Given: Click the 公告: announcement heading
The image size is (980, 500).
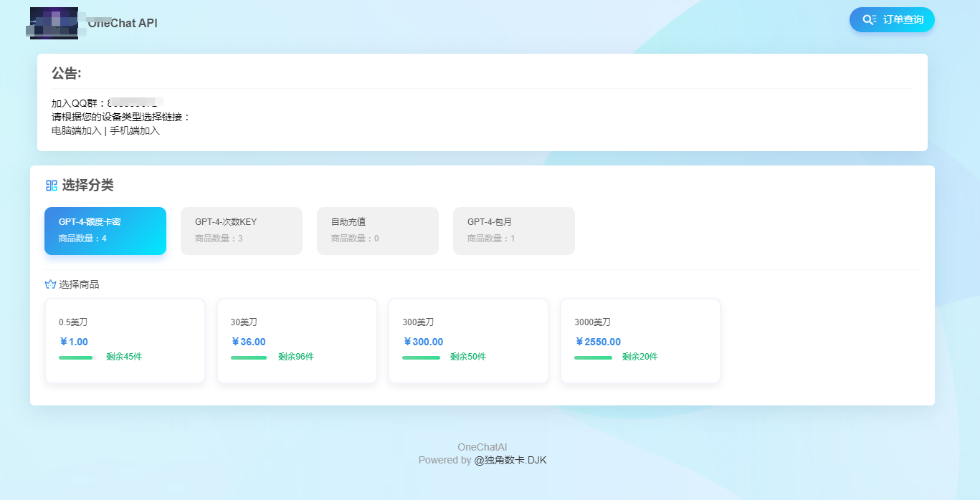Looking at the screenshot, I should 67,73.
